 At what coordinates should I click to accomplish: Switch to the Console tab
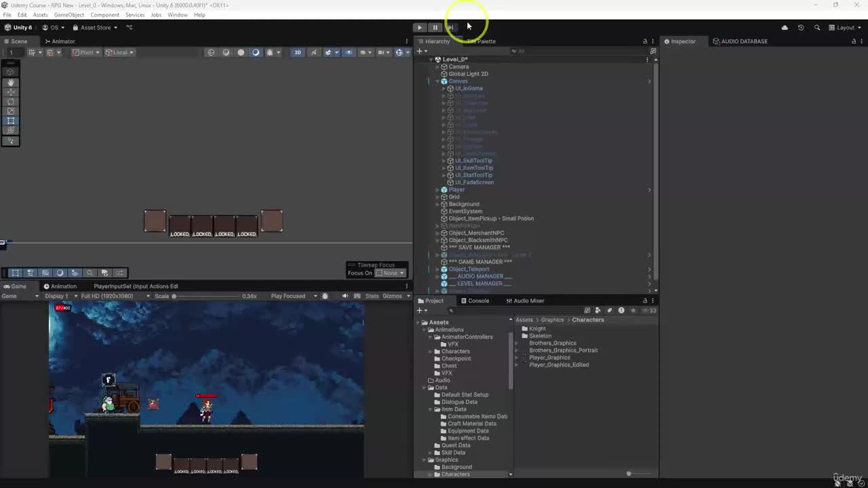point(475,301)
